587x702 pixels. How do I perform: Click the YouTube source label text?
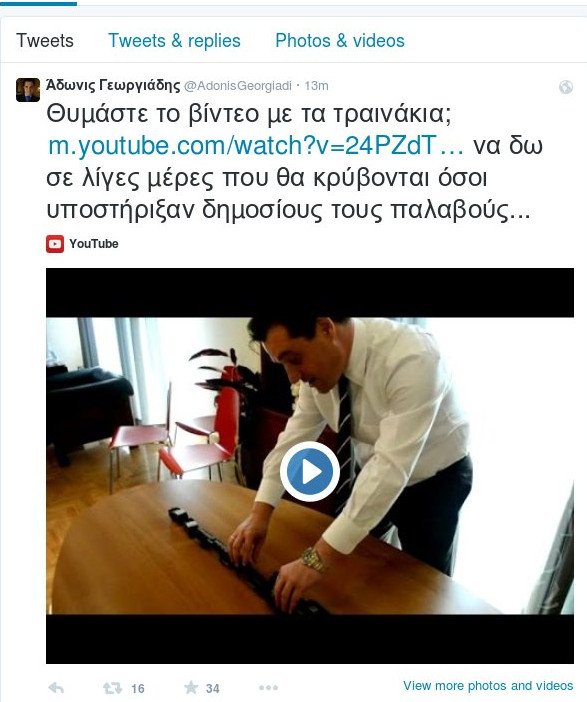click(x=94, y=244)
